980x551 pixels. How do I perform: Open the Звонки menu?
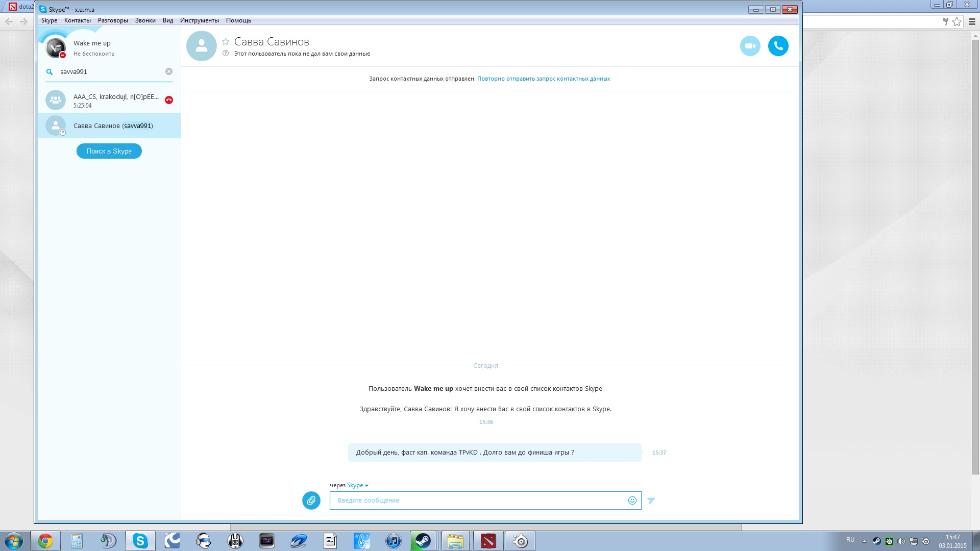pyautogui.click(x=145, y=20)
